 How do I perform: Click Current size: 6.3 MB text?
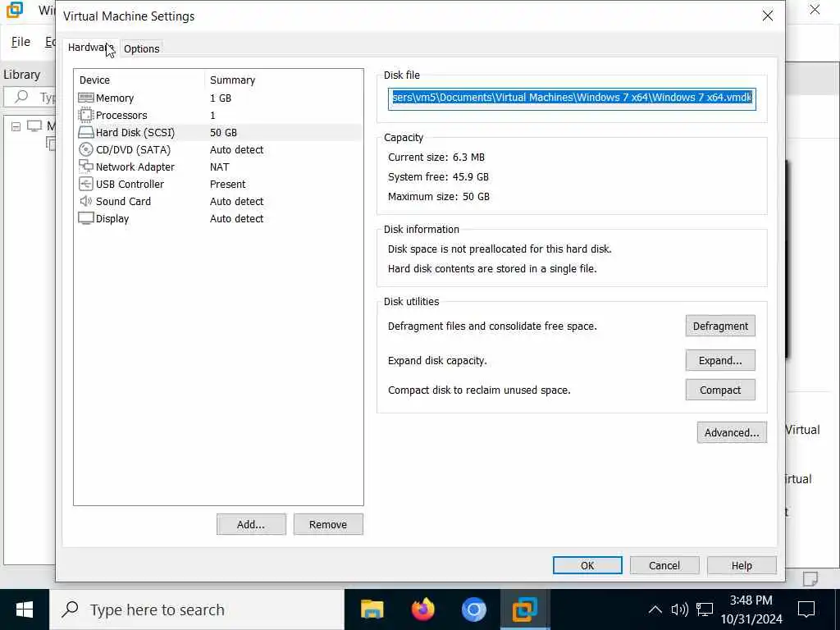[436, 157]
